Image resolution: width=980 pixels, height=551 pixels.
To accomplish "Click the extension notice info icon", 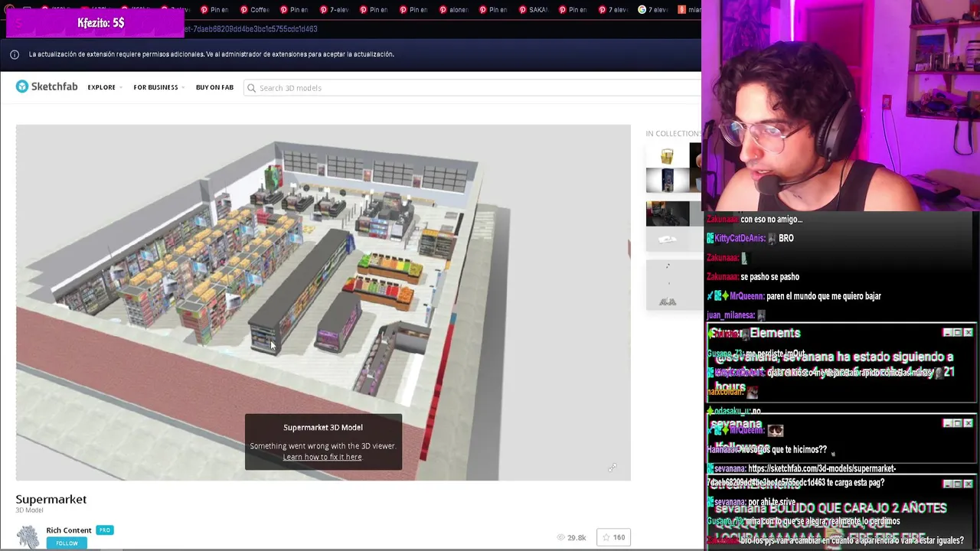I will tap(14, 54).
